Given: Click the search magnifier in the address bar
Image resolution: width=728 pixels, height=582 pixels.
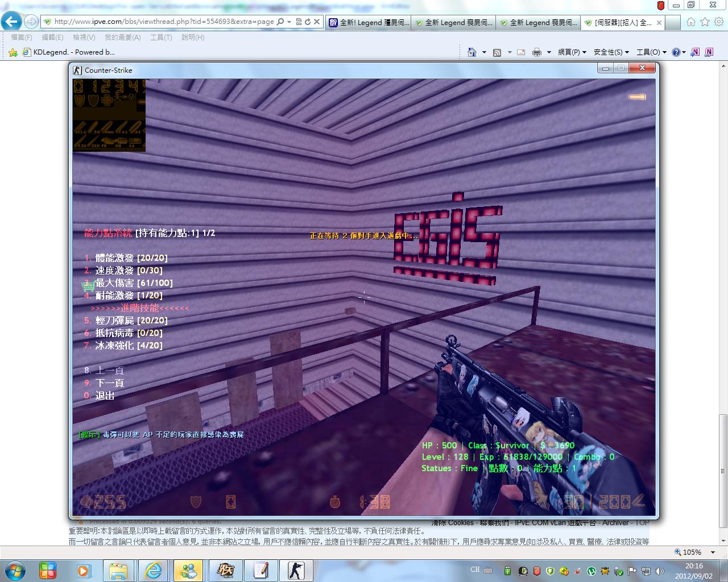Looking at the screenshot, I should tap(280, 22).
